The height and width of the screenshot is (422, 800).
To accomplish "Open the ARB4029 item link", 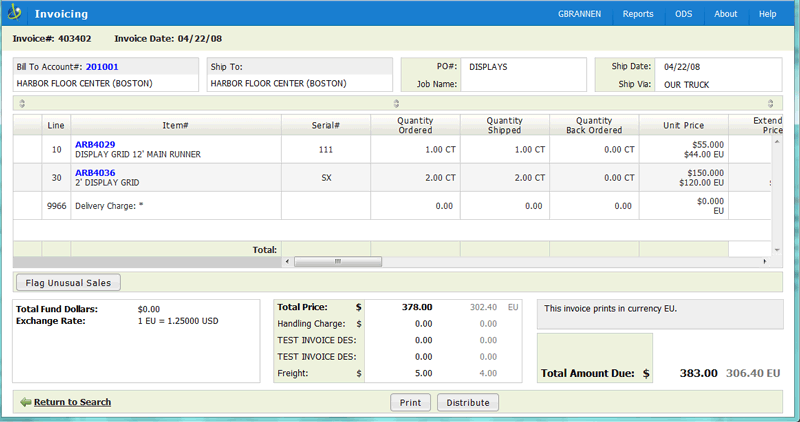I will pyautogui.click(x=95, y=145).
